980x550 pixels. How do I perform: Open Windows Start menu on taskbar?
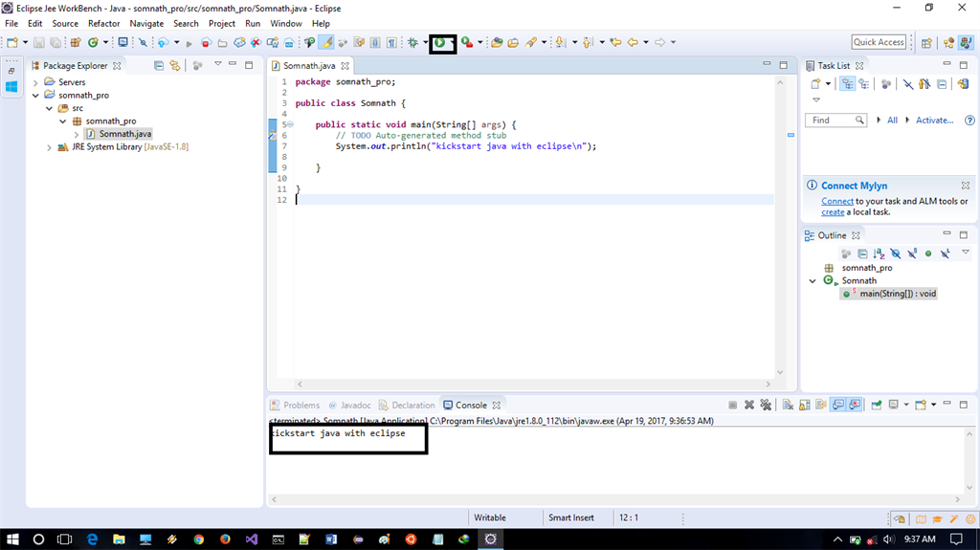coord(12,539)
